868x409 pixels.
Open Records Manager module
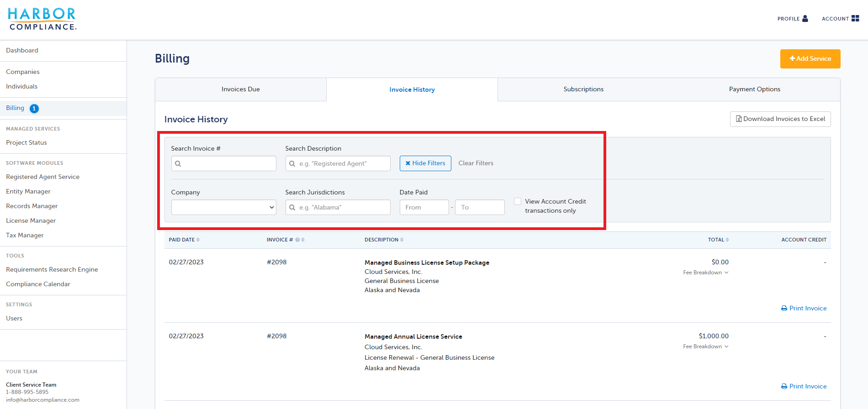point(32,206)
